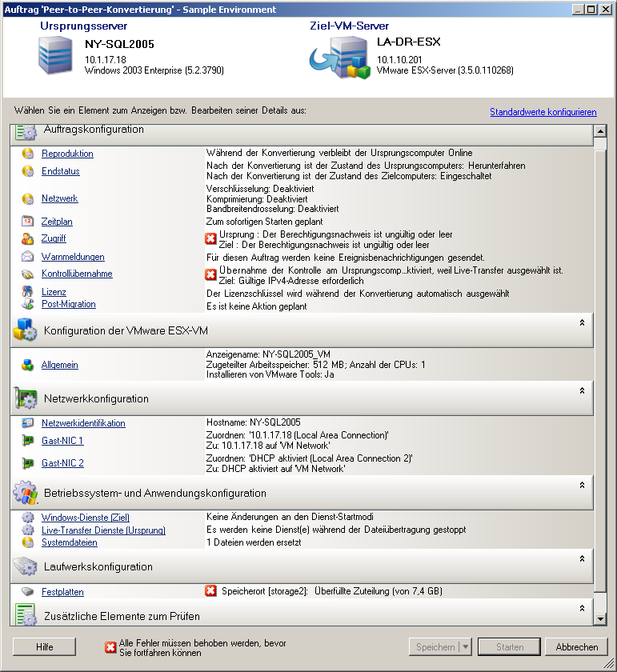Viewport: 617px width, 672px height.
Task: Click the Hilfe button
Action: 44,646
